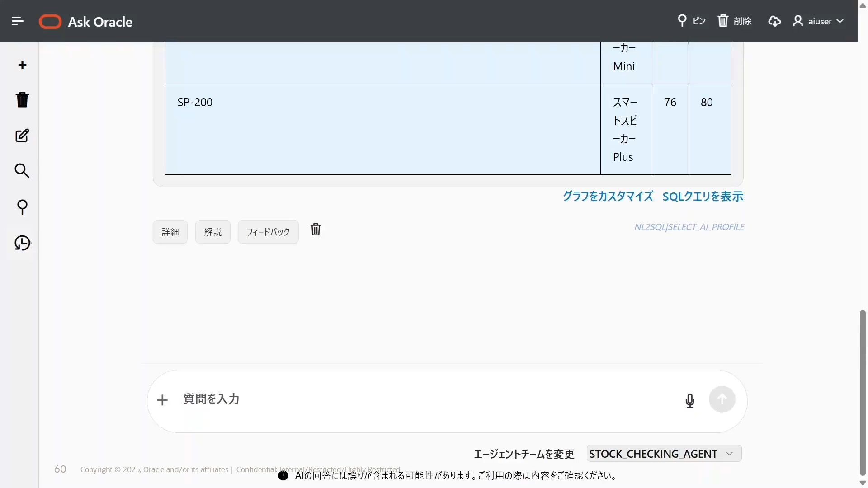868x488 pixels.
Task: Click the microphone voice input icon
Action: tap(689, 400)
